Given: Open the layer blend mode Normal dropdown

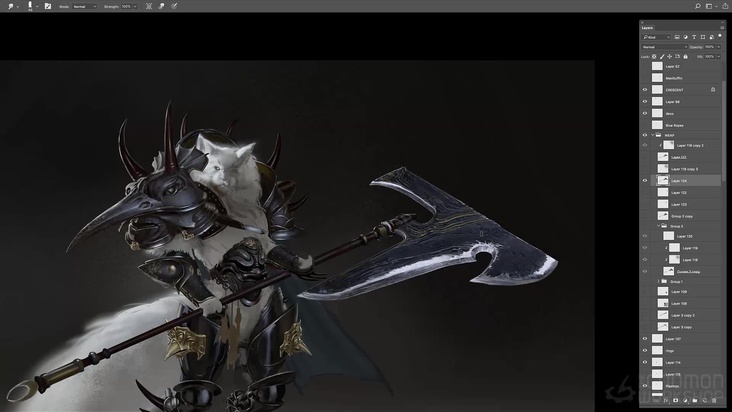Looking at the screenshot, I should [664, 47].
